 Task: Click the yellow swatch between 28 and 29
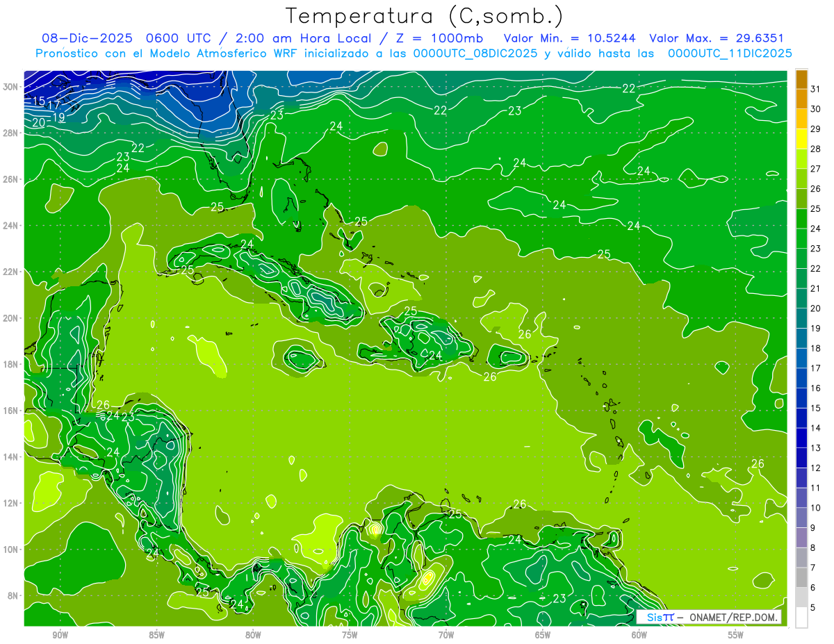pyautogui.click(x=801, y=139)
